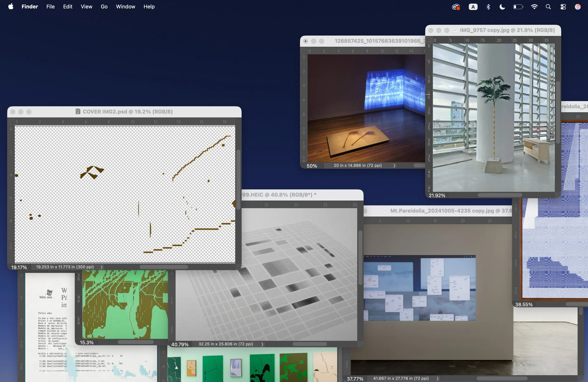
Task: Toggle the input source A indicator
Action: (473, 7)
